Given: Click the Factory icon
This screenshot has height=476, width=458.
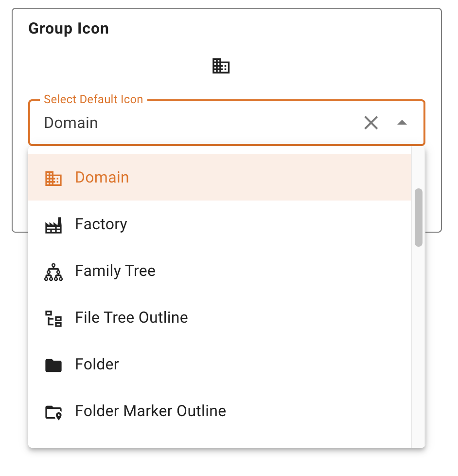Looking at the screenshot, I should coord(53,225).
